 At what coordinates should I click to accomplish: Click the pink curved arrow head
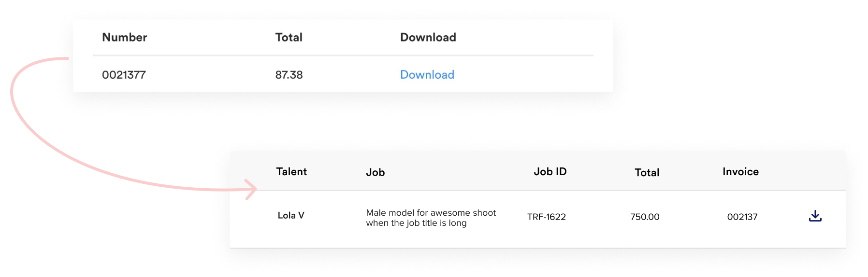click(x=251, y=190)
